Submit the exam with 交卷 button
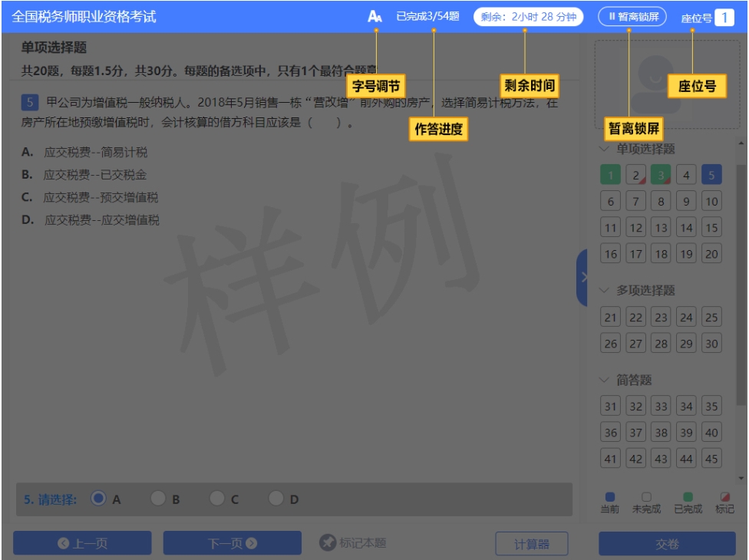 pyautogui.click(x=667, y=543)
